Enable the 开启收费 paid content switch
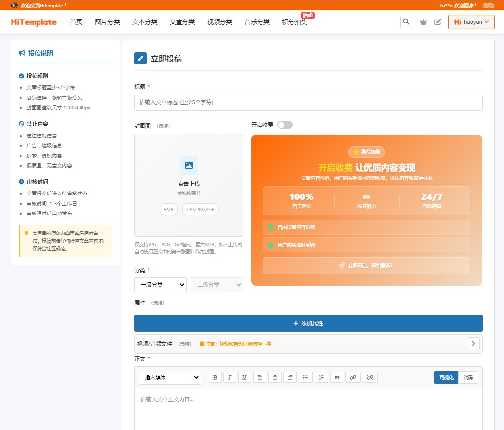Screen dimensions: 504x430 click(285, 125)
